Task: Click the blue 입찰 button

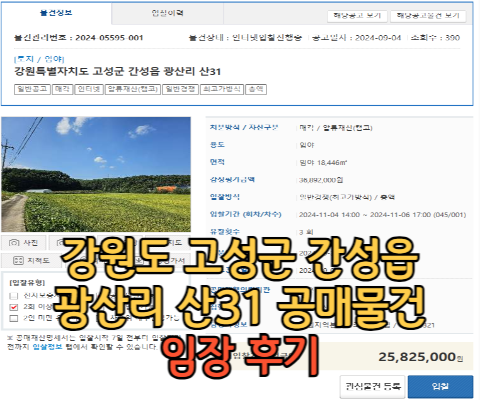Action: click(x=440, y=387)
